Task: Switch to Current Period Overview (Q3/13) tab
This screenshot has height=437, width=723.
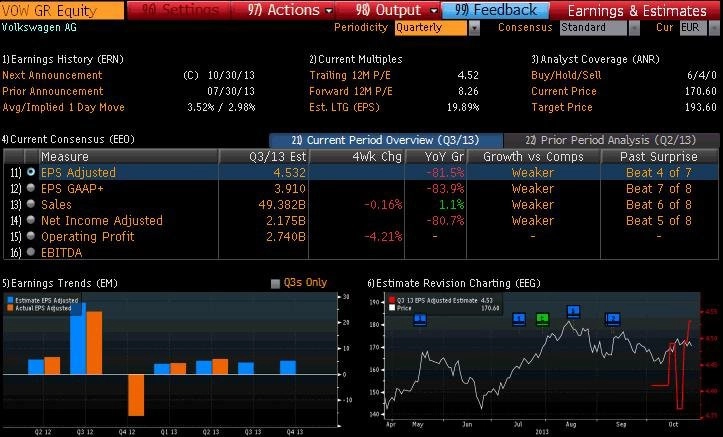Action: [385, 140]
